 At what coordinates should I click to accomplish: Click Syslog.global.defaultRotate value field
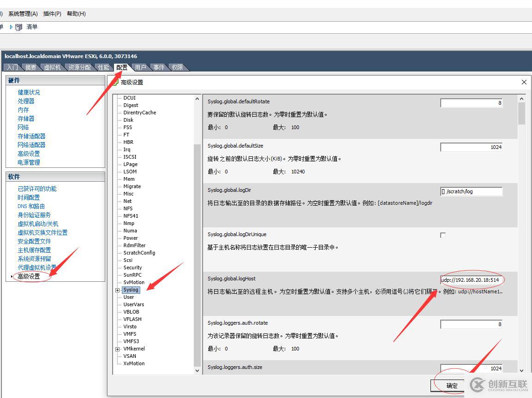471,103
